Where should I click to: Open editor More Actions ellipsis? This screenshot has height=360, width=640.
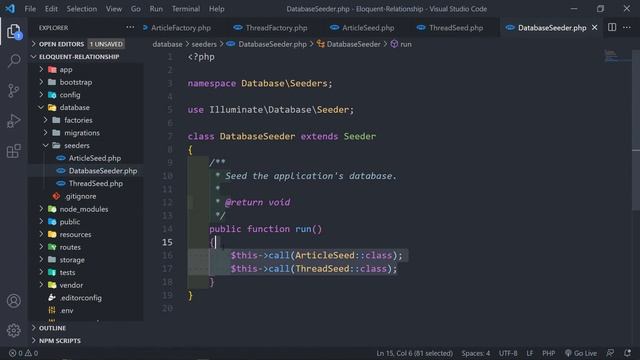tap(627, 27)
